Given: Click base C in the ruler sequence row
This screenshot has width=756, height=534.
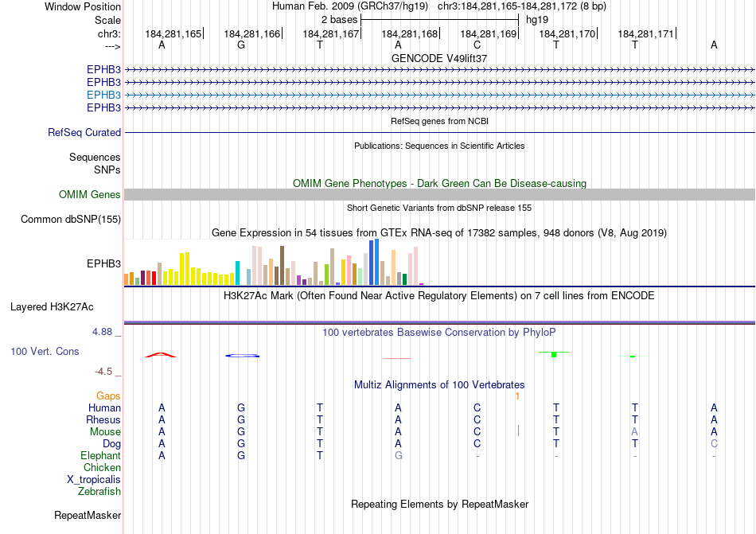Looking at the screenshot, I should click(477, 45).
